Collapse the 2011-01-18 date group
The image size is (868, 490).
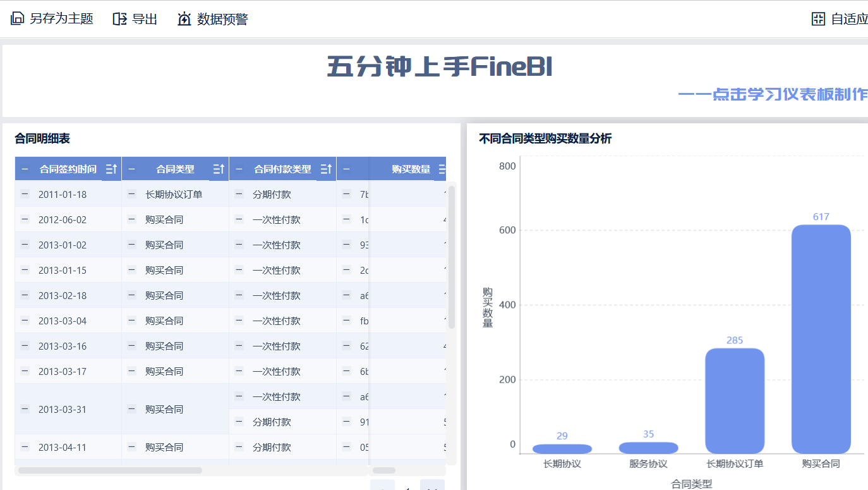25,194
